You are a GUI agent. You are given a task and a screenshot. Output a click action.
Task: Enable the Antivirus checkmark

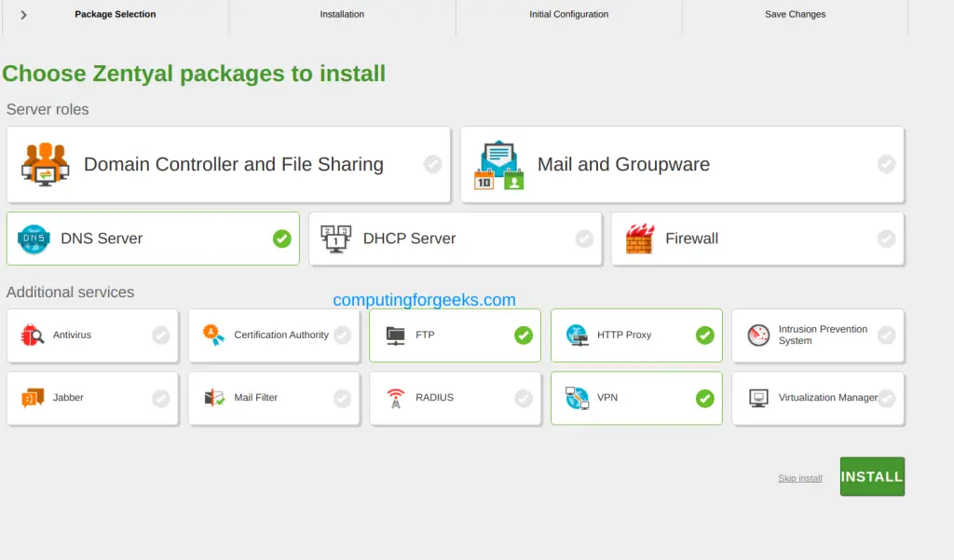[x=160, y=335]
